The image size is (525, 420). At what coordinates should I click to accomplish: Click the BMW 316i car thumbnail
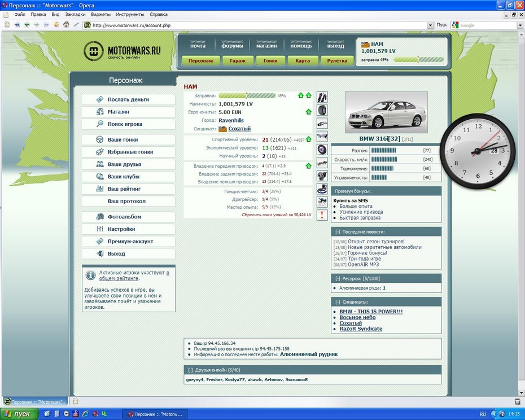point(386,112)
